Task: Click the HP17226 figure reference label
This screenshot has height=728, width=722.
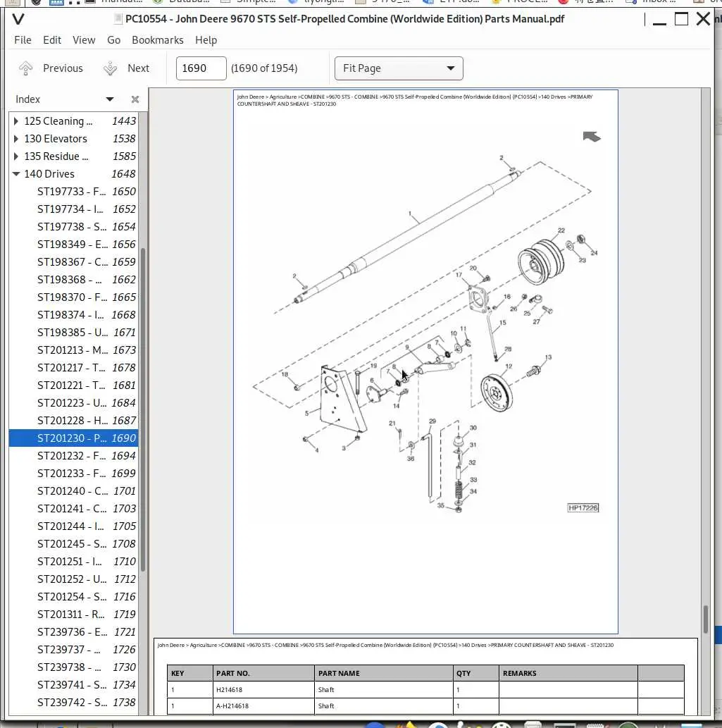Action: [583, 508]
